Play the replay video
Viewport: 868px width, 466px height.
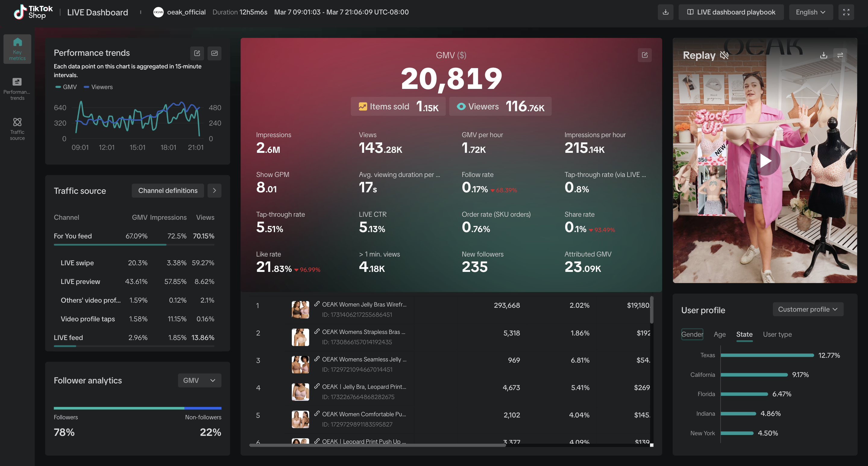point(766,161)
